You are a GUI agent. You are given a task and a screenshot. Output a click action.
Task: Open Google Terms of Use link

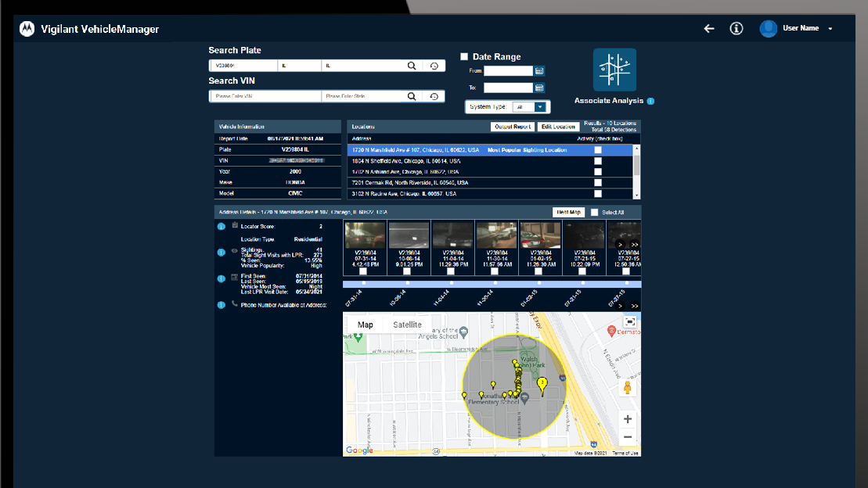tap(625, 453)
